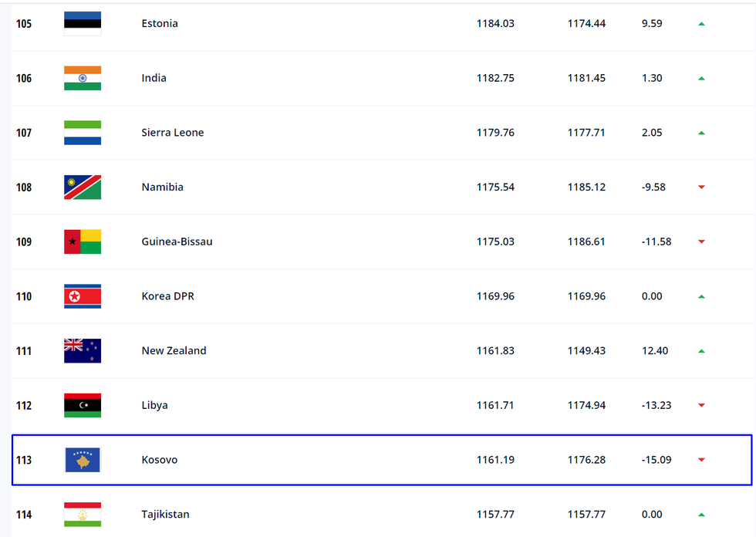Click the Estonia flag icon
Viewport: 756px width, 537px height.
point(83,24)
